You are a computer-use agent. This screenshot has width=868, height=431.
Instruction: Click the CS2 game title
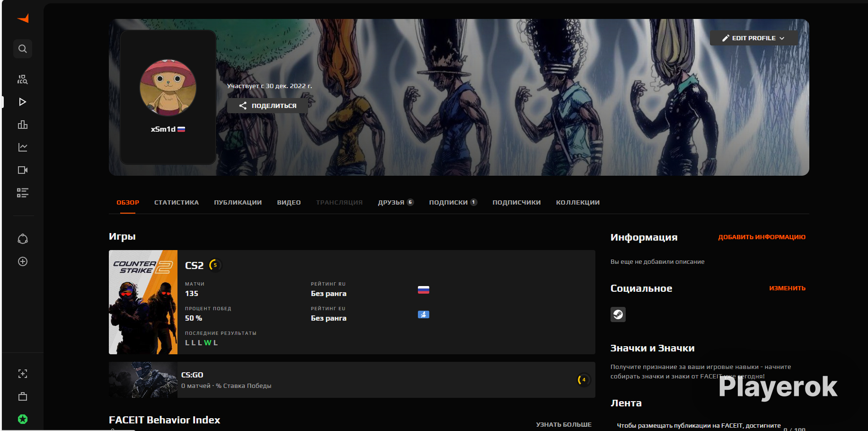coord(194,265)
